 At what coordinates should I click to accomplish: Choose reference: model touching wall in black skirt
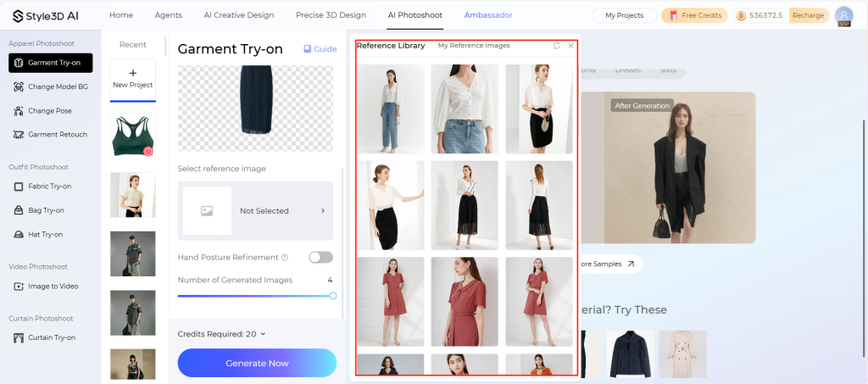click(391, 205)
